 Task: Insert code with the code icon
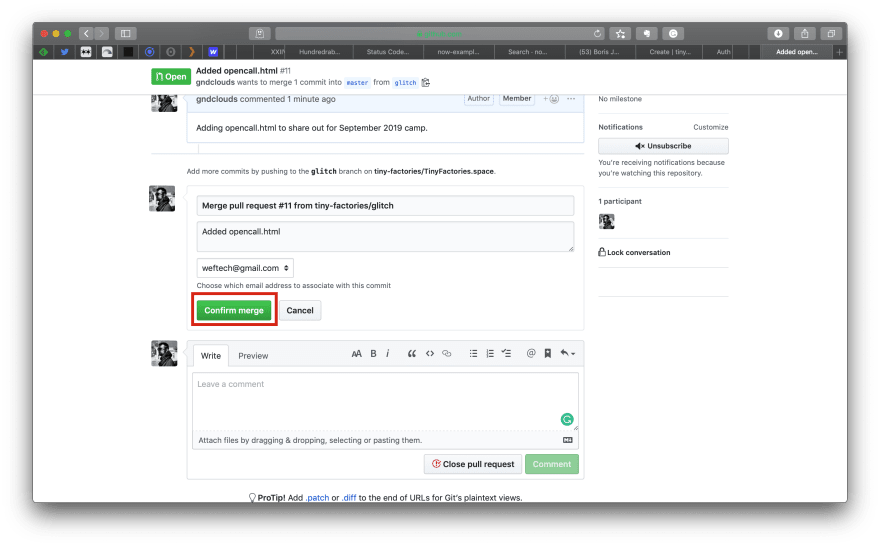[x=430, y=354]
